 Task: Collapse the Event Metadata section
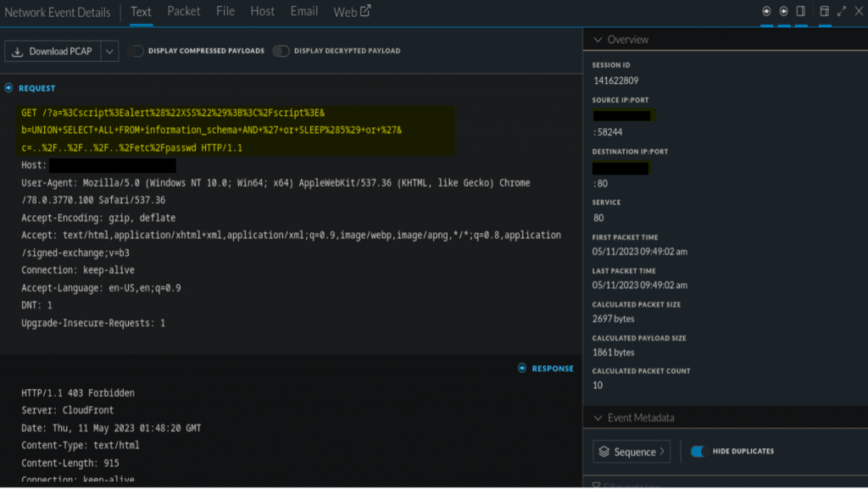(x=598, y=418)
